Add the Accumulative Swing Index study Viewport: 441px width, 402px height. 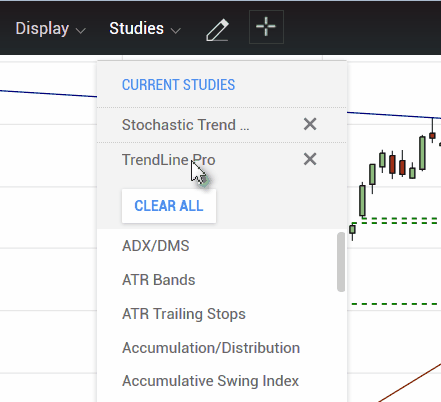pos(211,381)
